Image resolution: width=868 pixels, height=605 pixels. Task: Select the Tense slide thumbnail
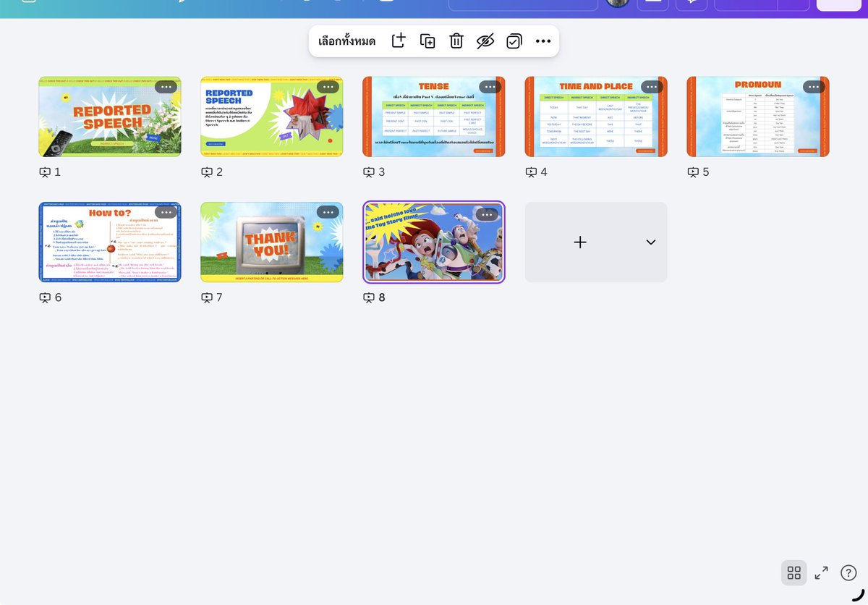434,117
